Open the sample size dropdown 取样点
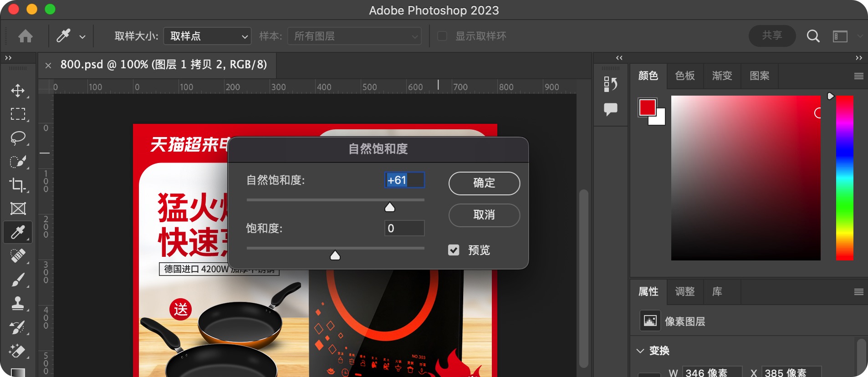868x377 pixels. [207, 36]
